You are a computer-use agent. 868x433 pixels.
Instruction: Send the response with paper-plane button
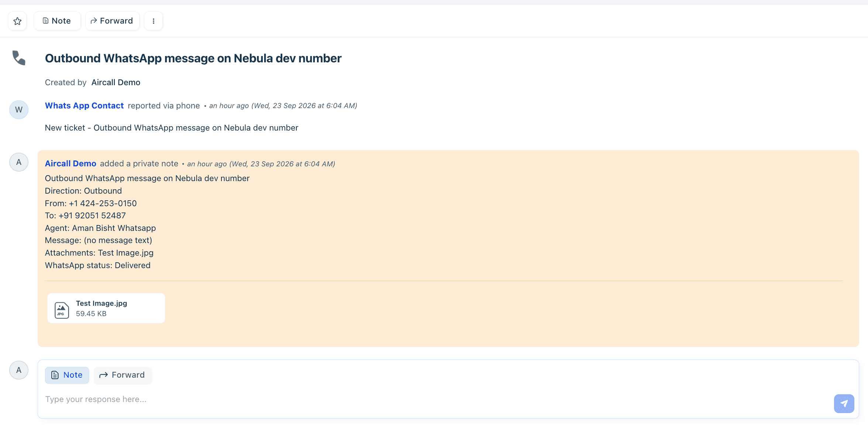[844, 403]
